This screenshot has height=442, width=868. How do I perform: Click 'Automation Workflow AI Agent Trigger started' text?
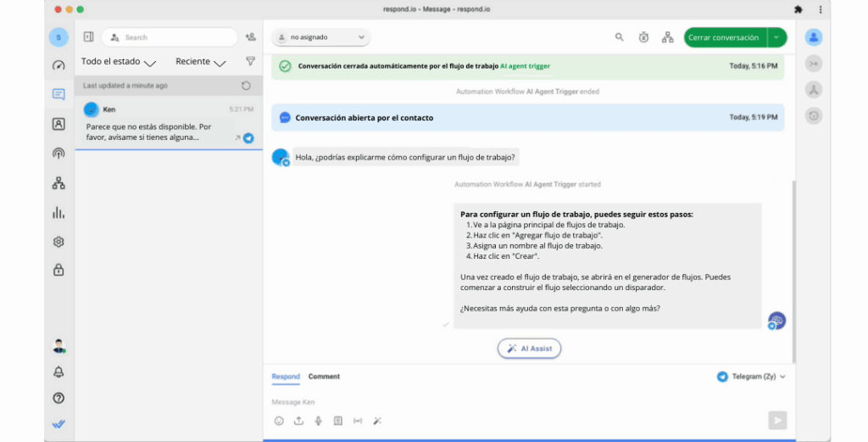527,184
